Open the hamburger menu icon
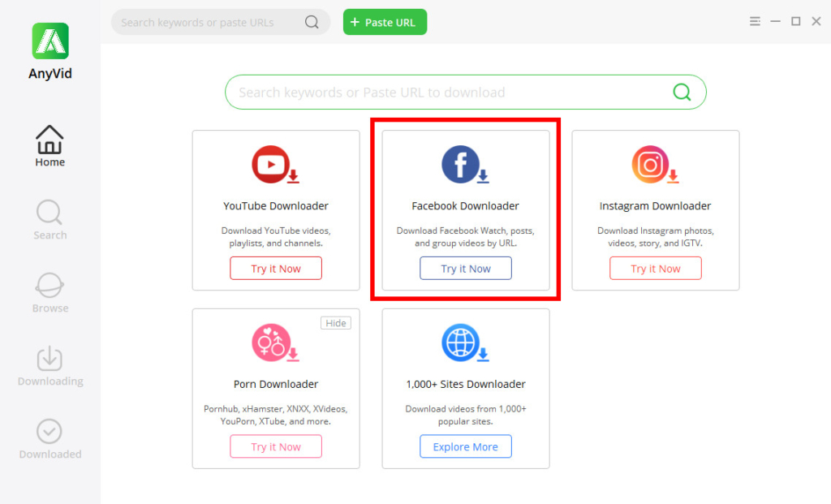Image resolution: width=831 pixels, height=504 pixels. click(755, 21)
